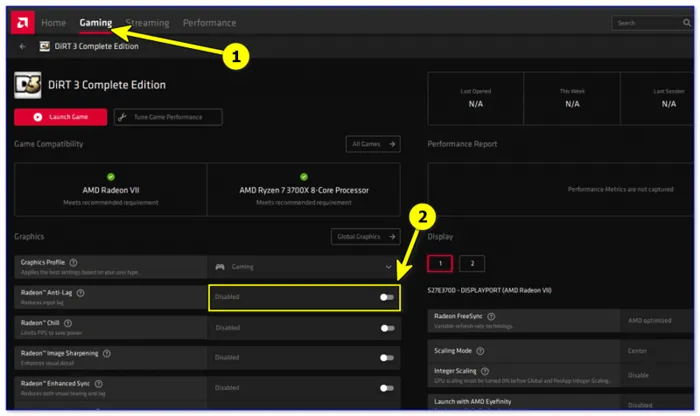Viewport: 700px width, 416px height.
Task: Click the gamepad icon in Graphics Profile
Action: pyautogui.click(x=220, y=267)
